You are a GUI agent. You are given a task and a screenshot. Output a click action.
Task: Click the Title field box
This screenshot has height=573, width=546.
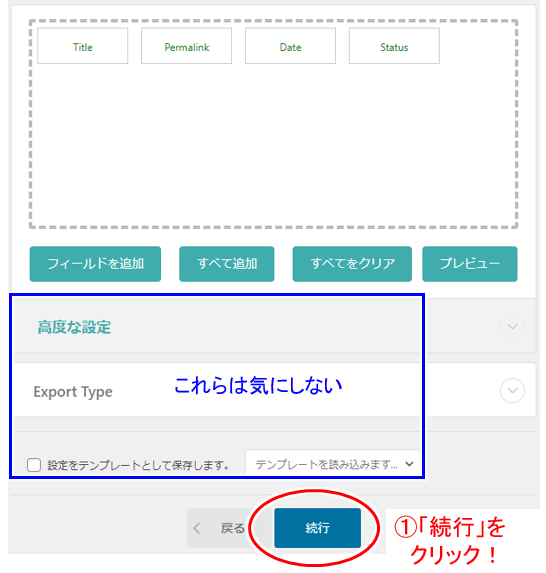[x=83, y=46]
